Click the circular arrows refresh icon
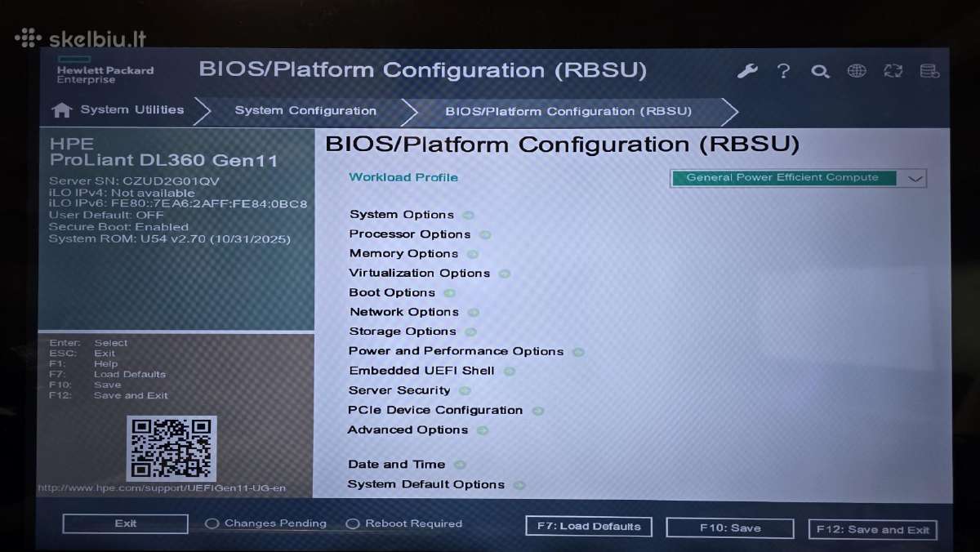This screenshot has width=980, height=552. [x=893, y=70]
